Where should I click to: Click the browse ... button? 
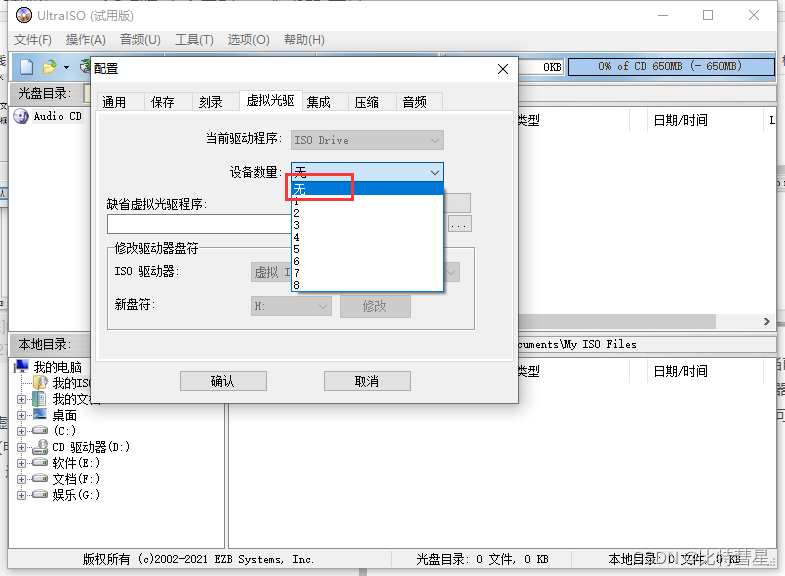pyautogui.click(x=459, y=224)
